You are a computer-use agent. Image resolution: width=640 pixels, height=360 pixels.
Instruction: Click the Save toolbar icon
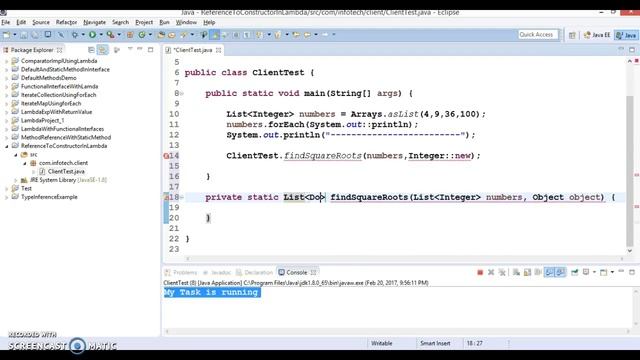(x=24, y=35)
